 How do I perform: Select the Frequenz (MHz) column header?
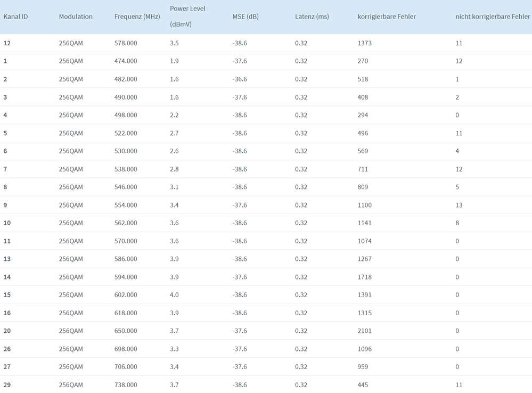[x=137, y=17]
